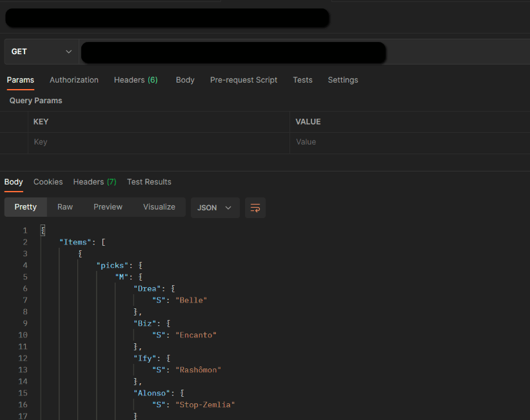This screenshot has width=530, height=420.
Task: Click the "Stop-Zemlia" string value
Action: tap(205, 405)
